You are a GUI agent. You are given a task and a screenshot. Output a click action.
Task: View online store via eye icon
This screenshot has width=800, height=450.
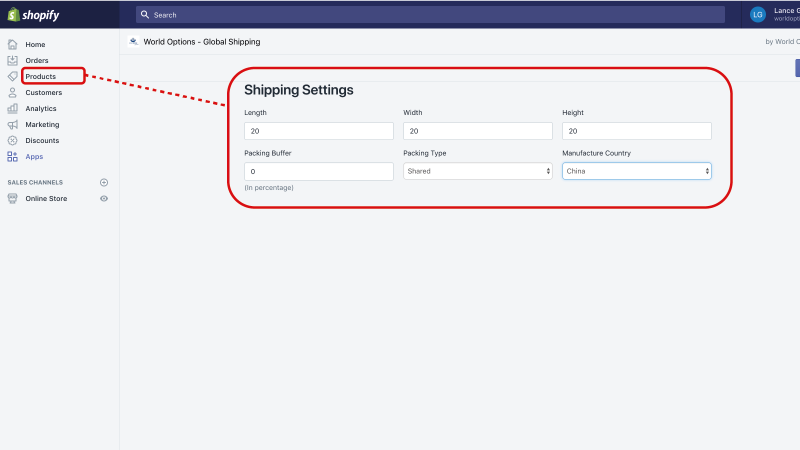[x=104, y=198]
